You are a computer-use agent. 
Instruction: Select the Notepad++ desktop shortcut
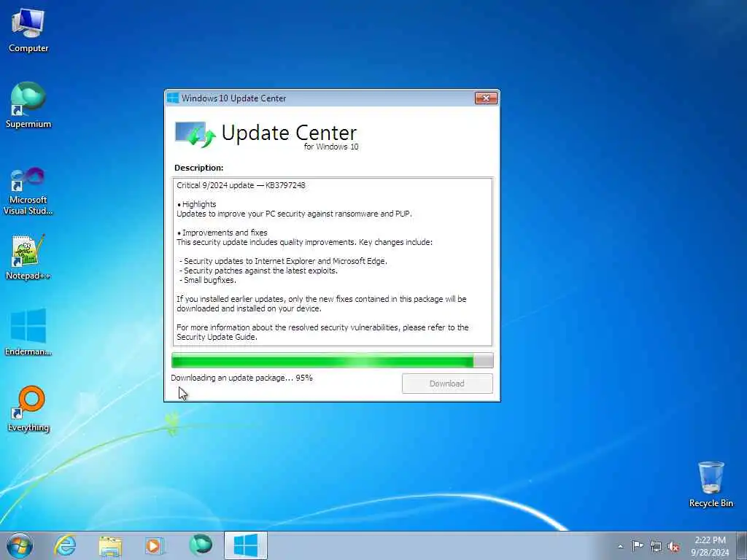pyautogui.click(x=28, y=257)
